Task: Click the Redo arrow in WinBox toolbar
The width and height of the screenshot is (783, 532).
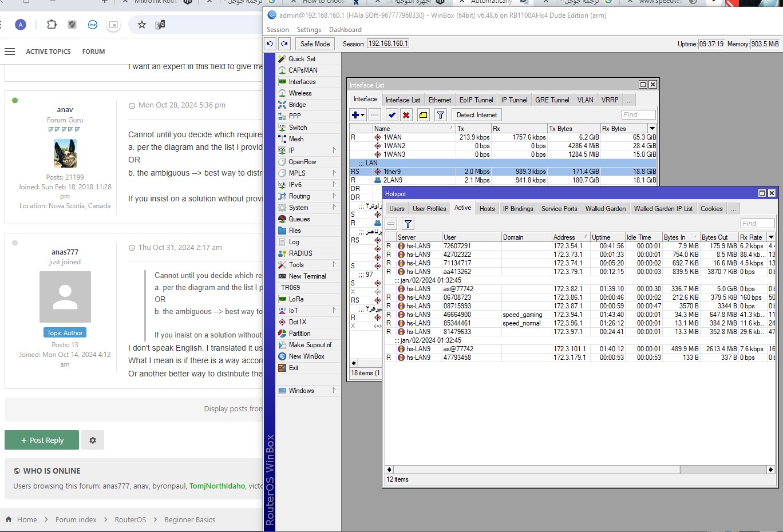Action: point(284,43)
